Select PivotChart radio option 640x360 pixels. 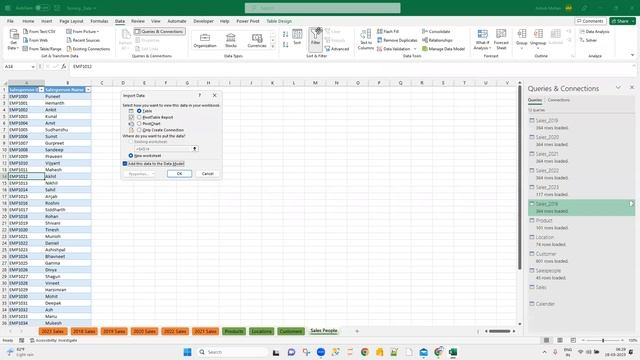[x=139, y=123]
